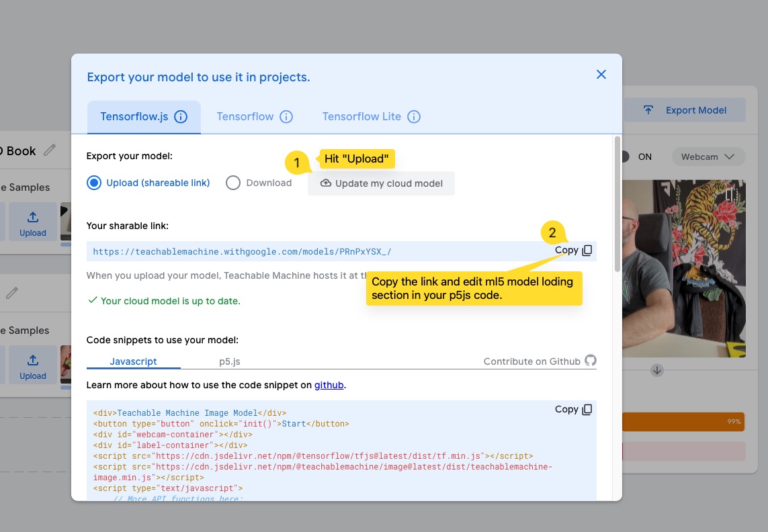Click the pink confidence bar
Image resolution: width=768 pixels, height=532 pixels.
coord(684,451)
